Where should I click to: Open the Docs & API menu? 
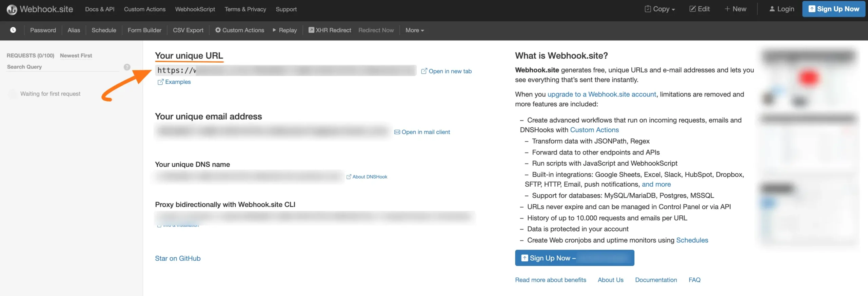100,9
